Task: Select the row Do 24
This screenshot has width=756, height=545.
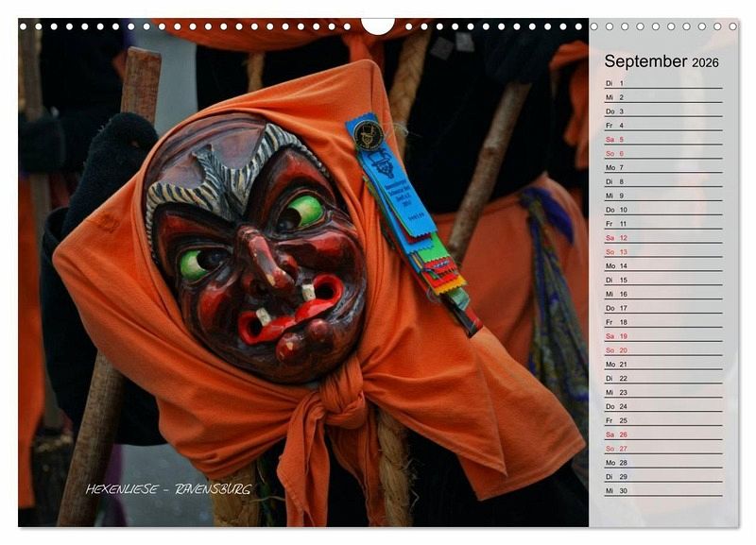Action: [663, 406]
